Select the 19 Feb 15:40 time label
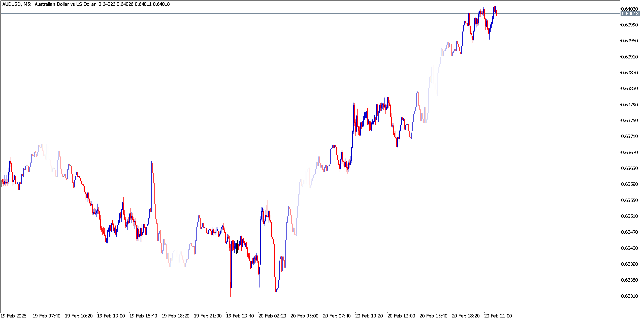 pyautogui.click(x=143, y=316)
